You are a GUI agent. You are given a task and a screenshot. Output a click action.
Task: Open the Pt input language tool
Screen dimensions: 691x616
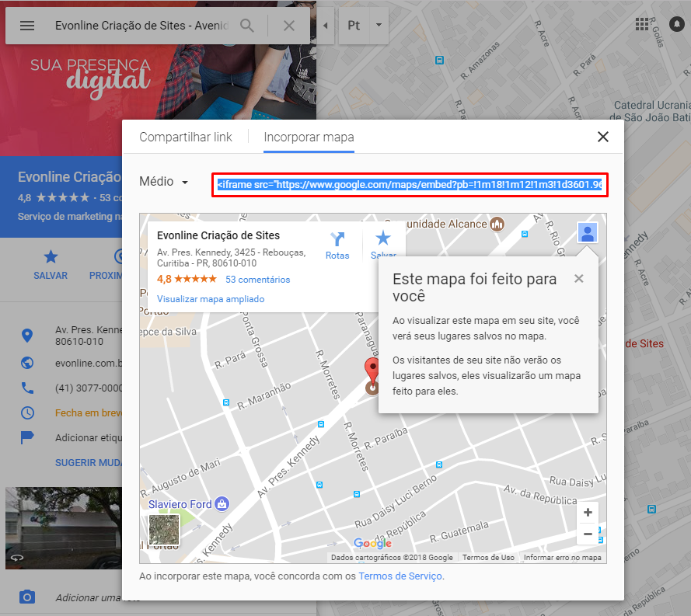tap(354, 26)
